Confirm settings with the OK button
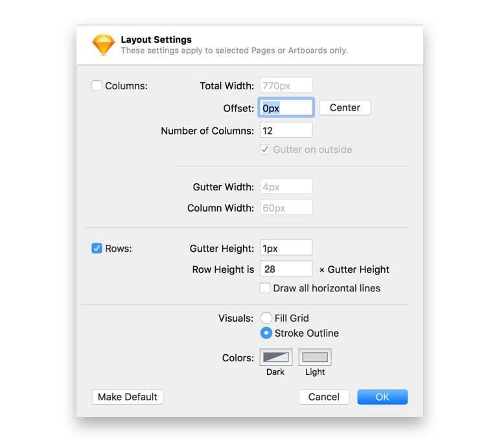 382,397
